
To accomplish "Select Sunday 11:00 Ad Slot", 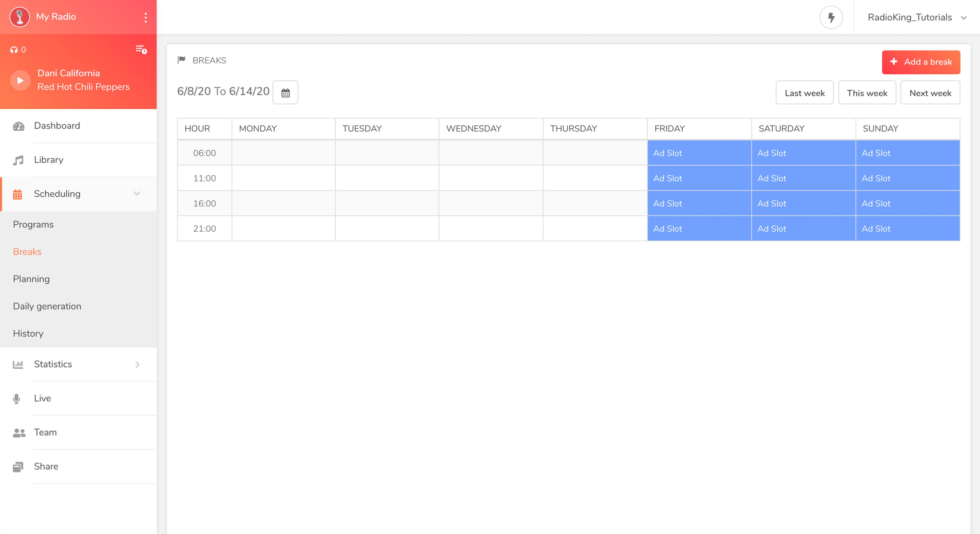I will click(908, 178).
